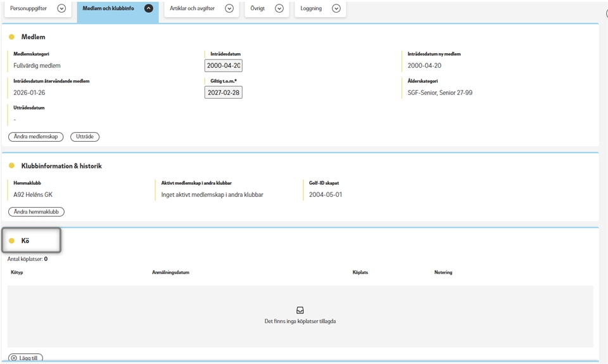Viewport: 608px width, 364px height.
Task: Sort by the Kötyp column header
Action: [x=17, y=272]
